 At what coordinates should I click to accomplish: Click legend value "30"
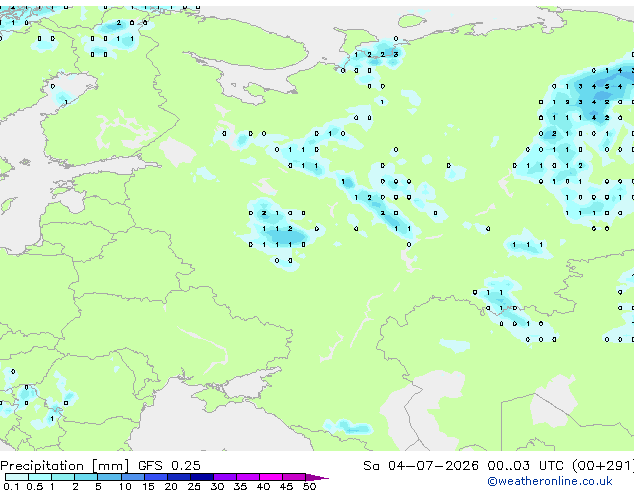tap(217, 486)
